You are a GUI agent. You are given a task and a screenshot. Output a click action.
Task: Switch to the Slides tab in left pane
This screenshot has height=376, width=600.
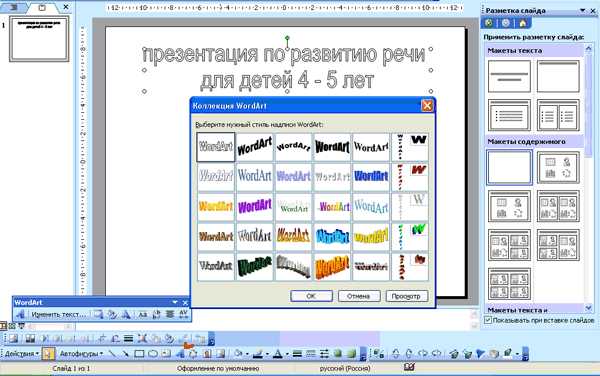[42, 7]
